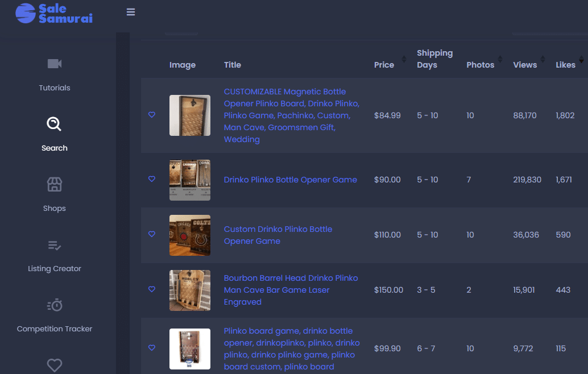
Task: Click the heart icon in the sidebar
Action: (55, 365)
